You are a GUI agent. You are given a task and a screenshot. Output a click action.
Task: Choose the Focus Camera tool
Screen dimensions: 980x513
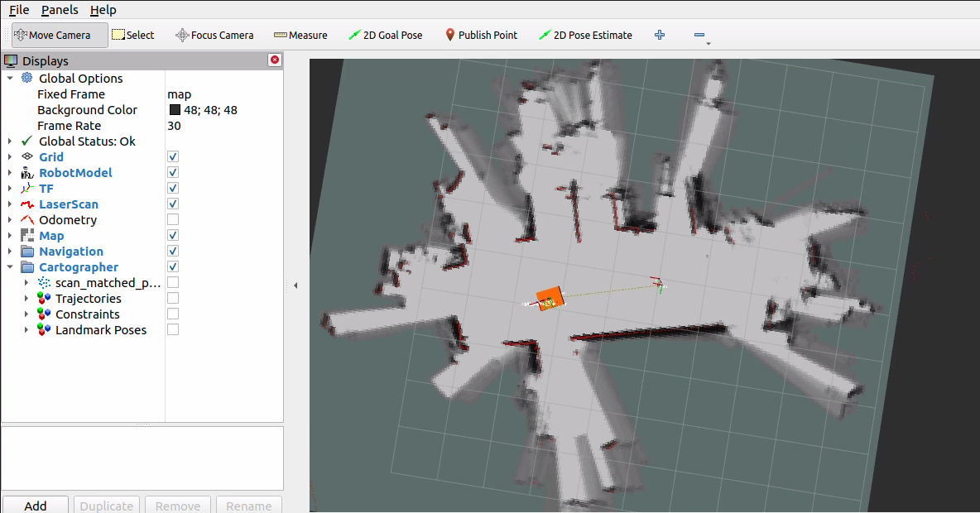coord(214,35)
